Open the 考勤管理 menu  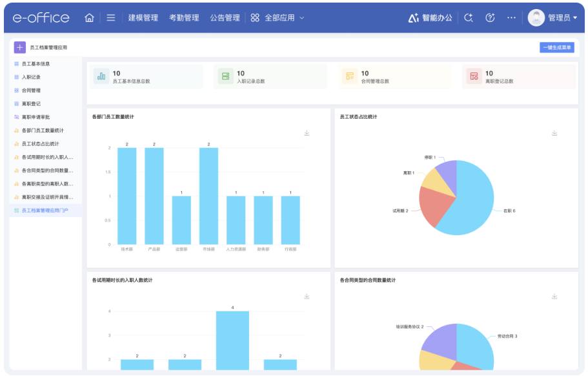click(x=184, y=17)
